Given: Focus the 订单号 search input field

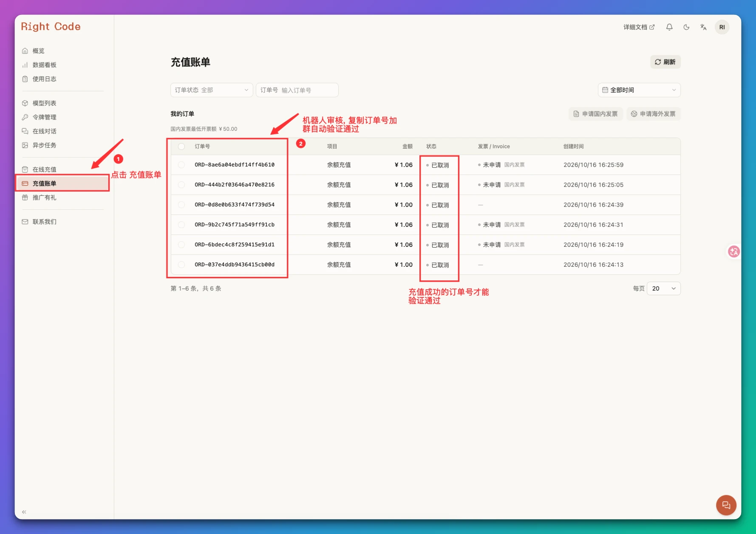Looking at the screenshot, I should pos(297,90).
